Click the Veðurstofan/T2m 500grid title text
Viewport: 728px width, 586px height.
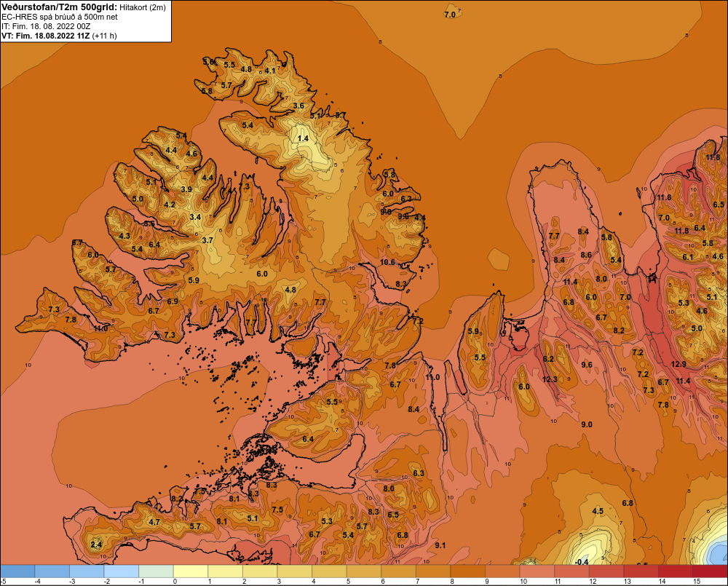click(60, 7)
